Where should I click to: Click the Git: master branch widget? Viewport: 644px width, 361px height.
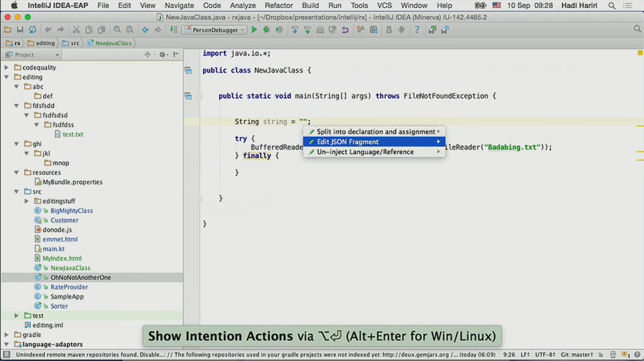(576, 355)
